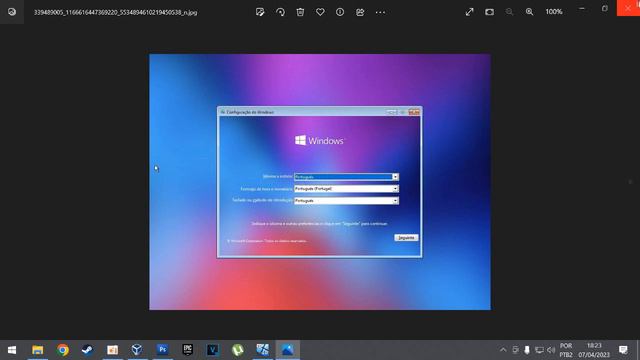Minimize the Photos window
The image size is (640, 360).
[582, 8]
